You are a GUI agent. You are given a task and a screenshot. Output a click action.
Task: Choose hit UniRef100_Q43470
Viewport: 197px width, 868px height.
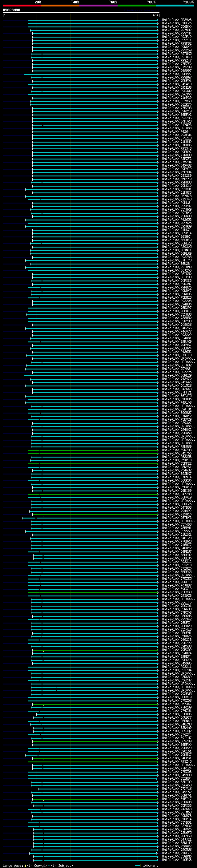click(177, 379)
